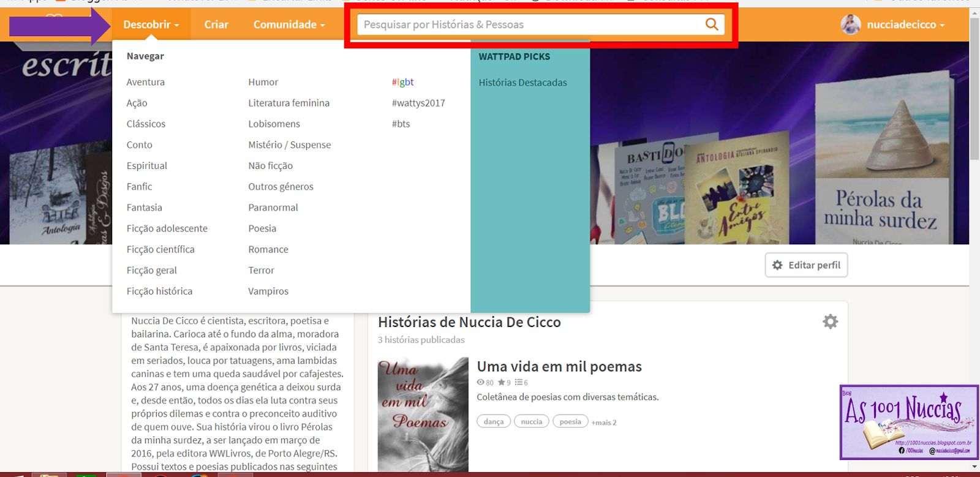
Task: Select the Fantasia genre
Action: click(x=144, y=207)
